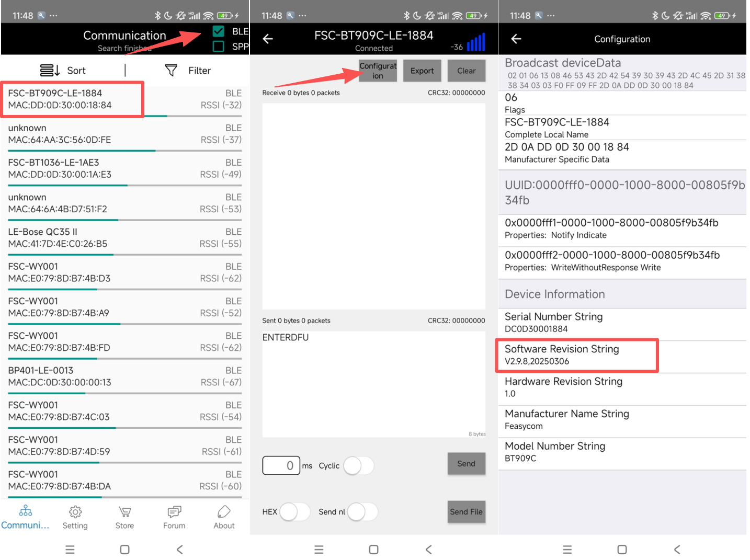This screenshot has width=750, height=560.
Task: Open the Setting tab gear icon
Action: coord(75,511)
